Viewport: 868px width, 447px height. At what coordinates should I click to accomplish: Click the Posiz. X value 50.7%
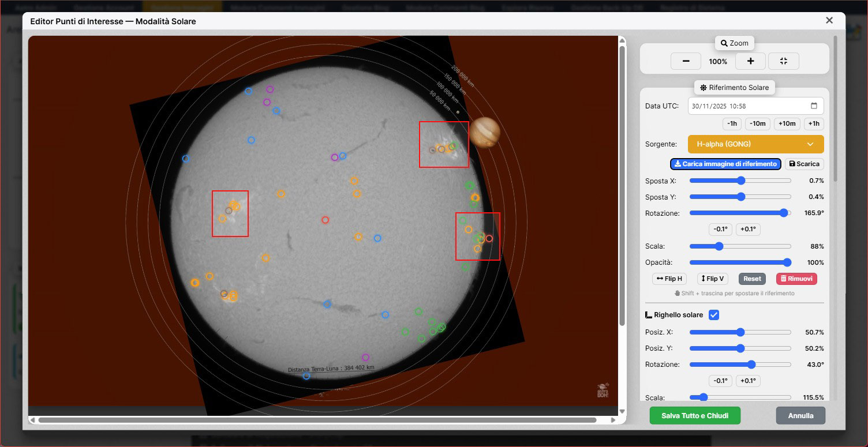pos(814,332)
